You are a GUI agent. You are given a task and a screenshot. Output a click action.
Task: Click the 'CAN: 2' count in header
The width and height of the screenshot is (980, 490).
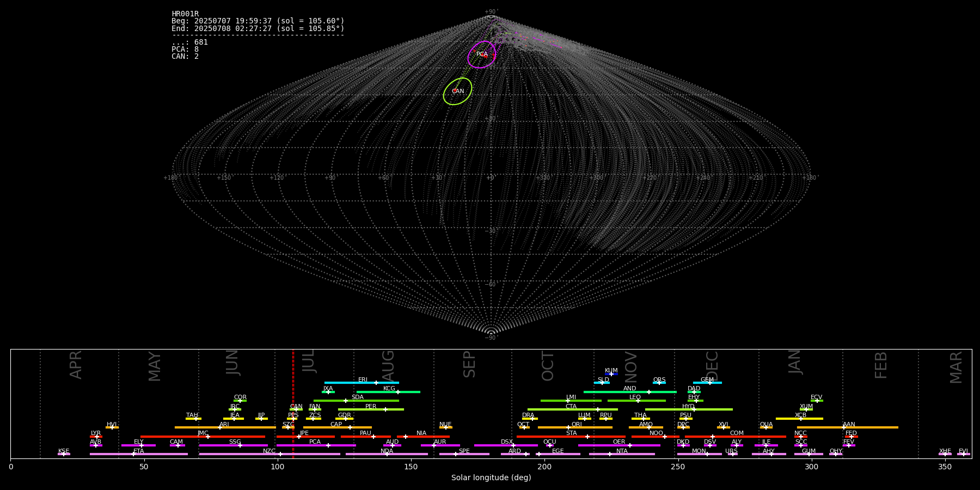185,57
